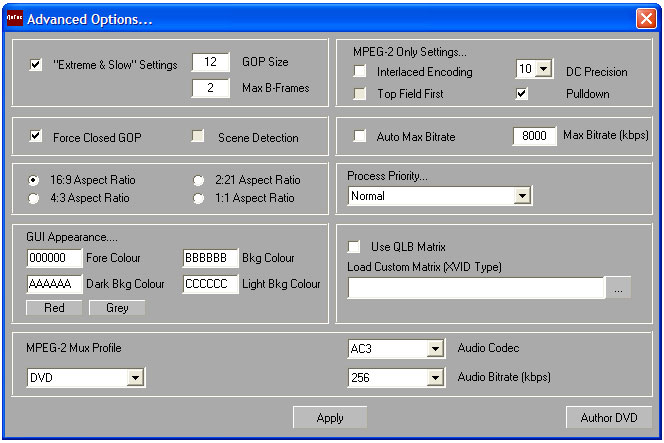Click the Max B-Frames input field

pos(211,88)
